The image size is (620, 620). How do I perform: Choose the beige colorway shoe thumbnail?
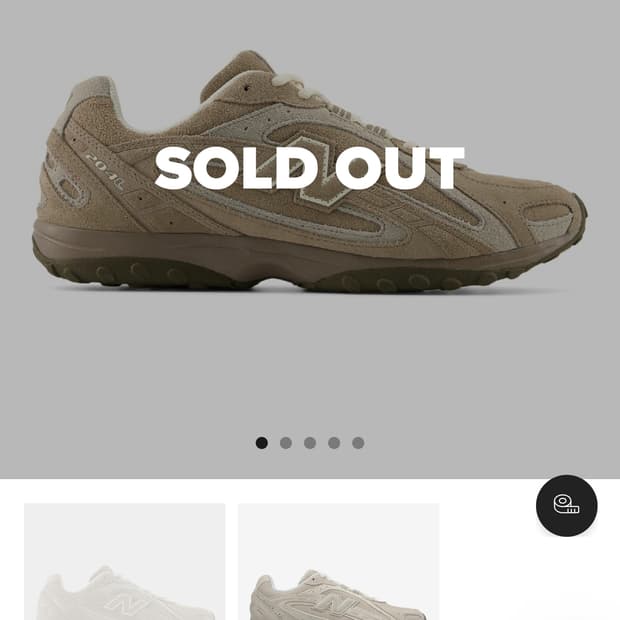click(338, 561)
